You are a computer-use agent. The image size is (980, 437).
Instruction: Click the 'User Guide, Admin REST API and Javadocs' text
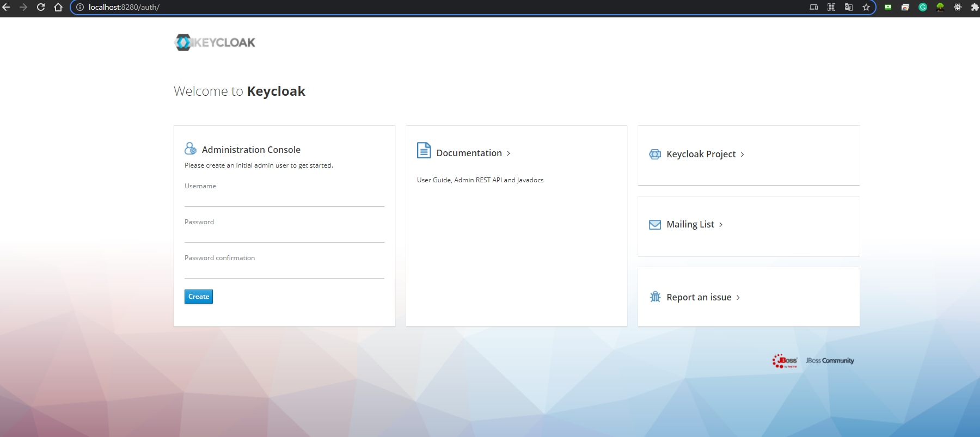pos(480,180)
